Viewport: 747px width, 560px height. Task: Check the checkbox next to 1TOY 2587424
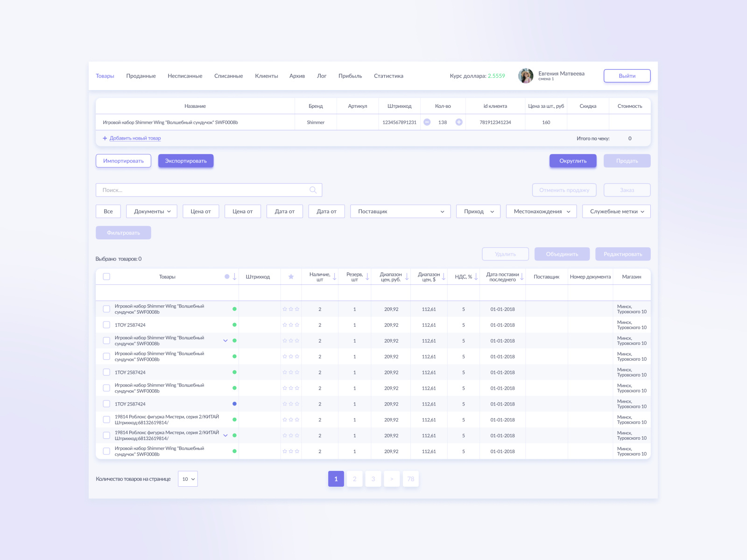coord(106,324)
